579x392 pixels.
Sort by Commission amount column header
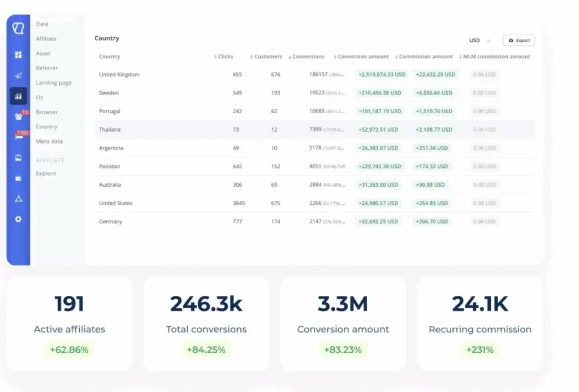[x=425, y=57]
